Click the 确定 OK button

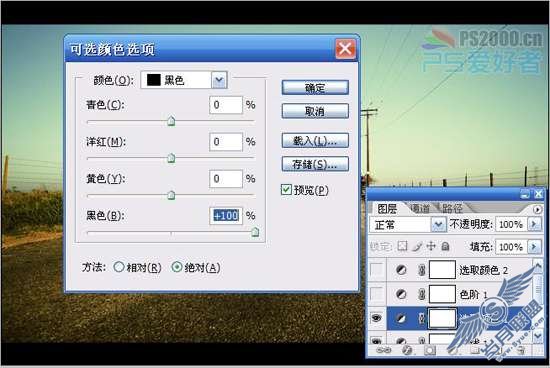[315, 88]
